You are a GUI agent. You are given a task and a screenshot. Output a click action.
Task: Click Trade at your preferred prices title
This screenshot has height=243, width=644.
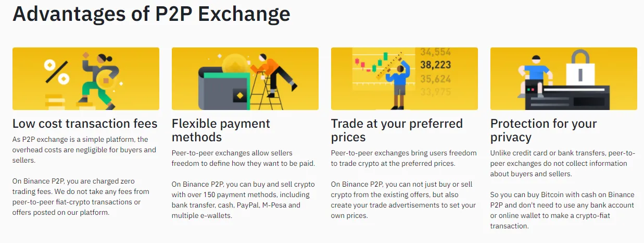397,130
